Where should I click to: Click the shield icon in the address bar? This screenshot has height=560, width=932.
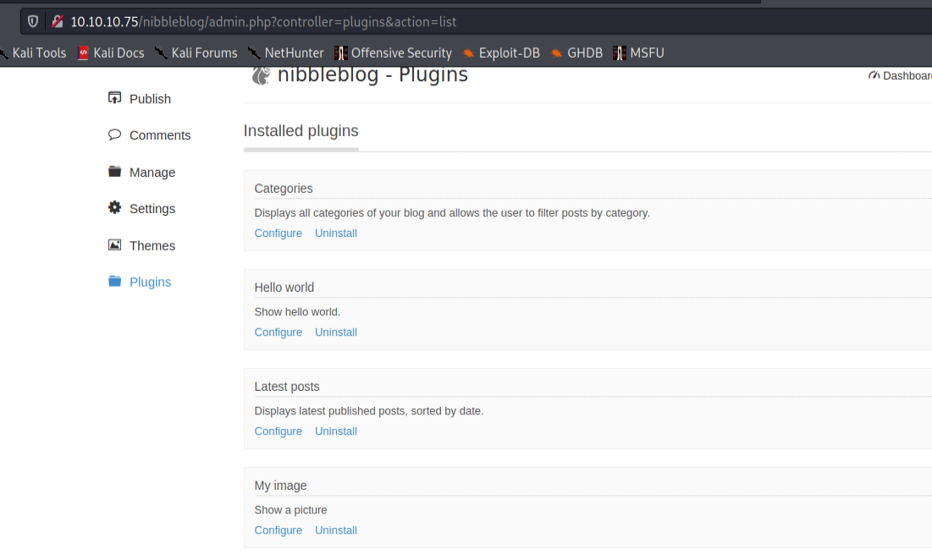tap(32, 21)
